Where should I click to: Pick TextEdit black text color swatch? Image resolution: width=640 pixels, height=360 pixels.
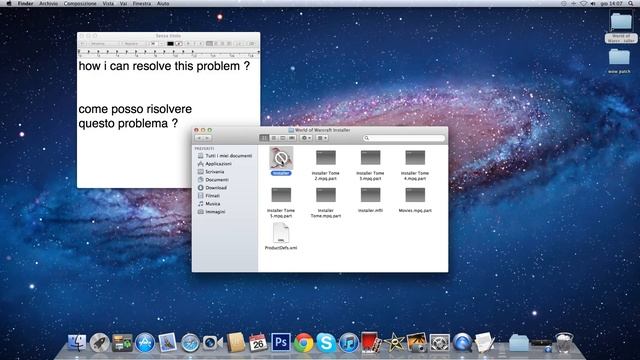click(x=170, y=44)
